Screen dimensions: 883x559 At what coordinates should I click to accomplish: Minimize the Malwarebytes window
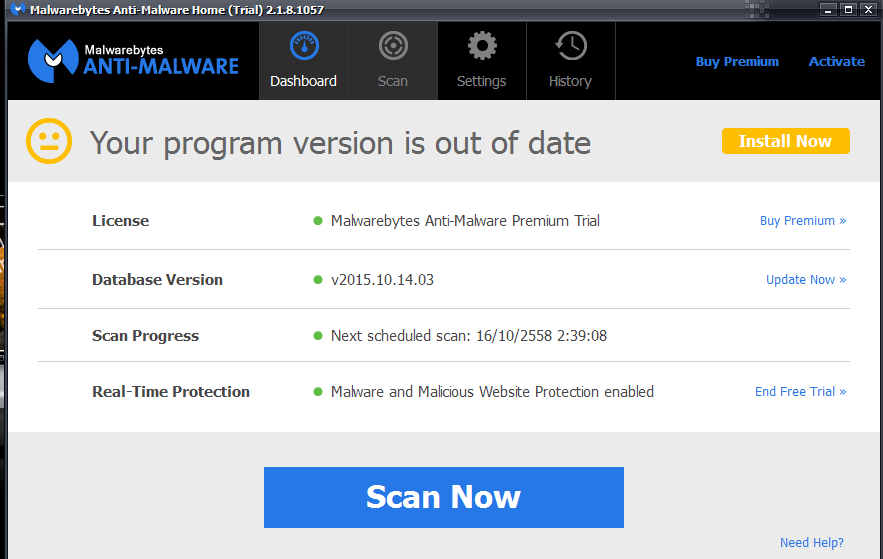828,10
